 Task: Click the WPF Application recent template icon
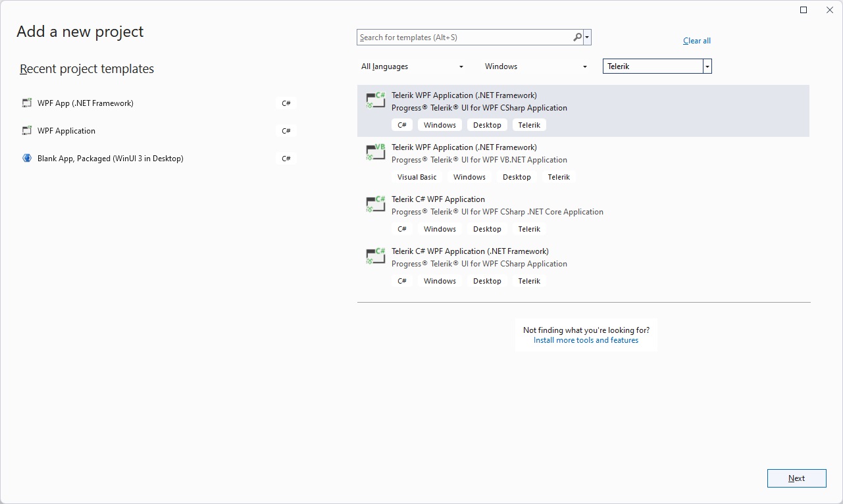tap(26, 130)
